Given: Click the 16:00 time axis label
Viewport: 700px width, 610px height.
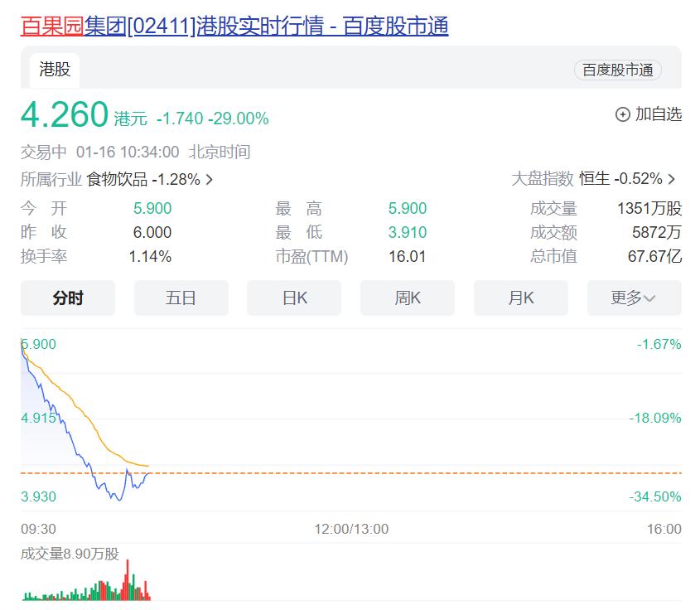Looking at the screenshot, I should [664, 529].
